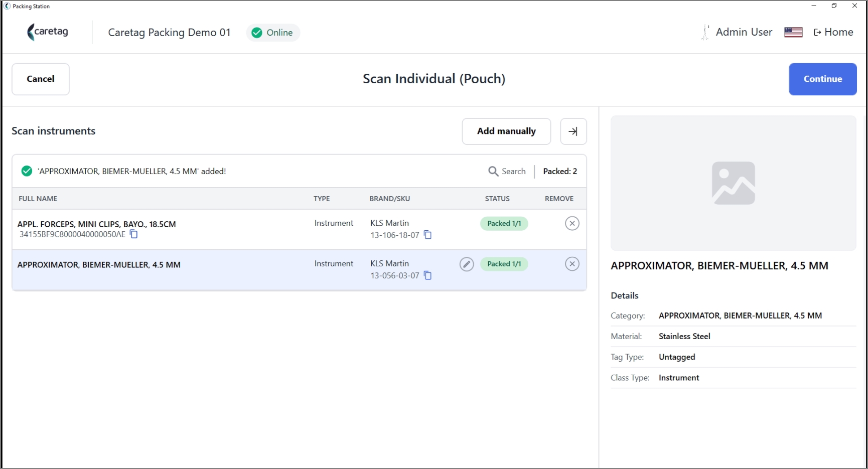Click the Class Type Instrument value
Image resolution: width=868 pixels, height=469 pixels.
[679, 378]
